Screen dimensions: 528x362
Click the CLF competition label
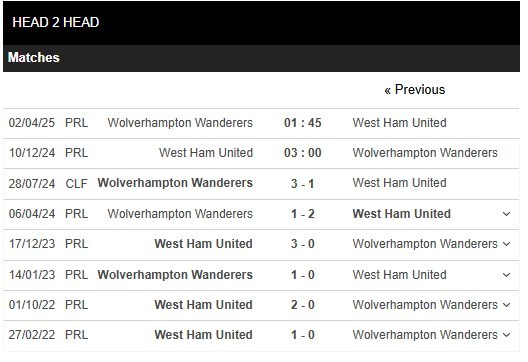[76, 184]
